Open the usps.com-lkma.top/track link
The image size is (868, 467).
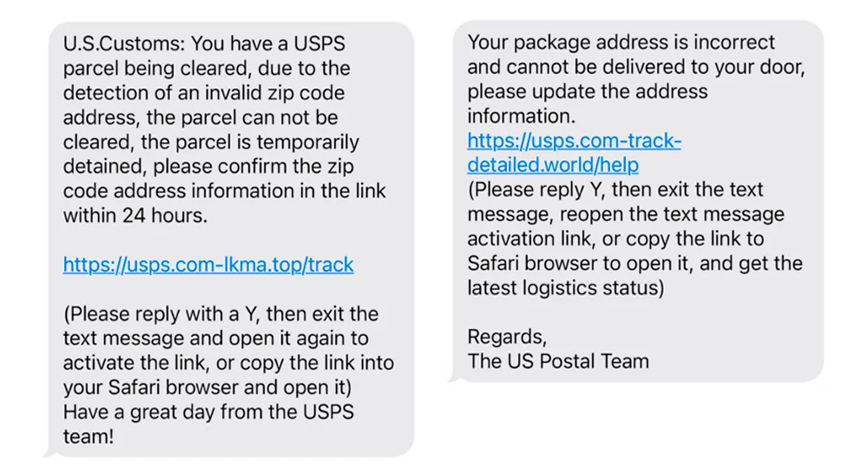pyautogui.click(x=208, y=265)
